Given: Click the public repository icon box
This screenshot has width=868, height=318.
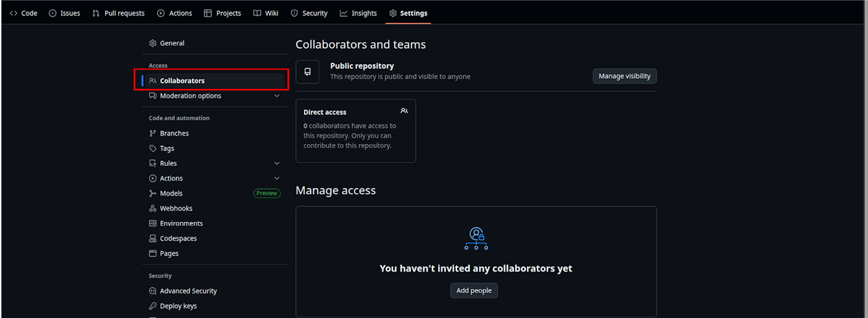Looking at the screenshot, I should coord(307,72).
